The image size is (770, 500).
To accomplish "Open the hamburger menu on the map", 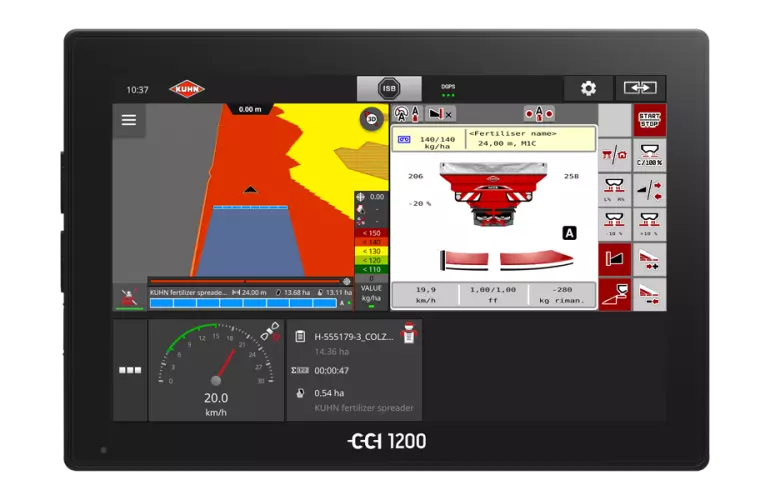I will 129,120.
